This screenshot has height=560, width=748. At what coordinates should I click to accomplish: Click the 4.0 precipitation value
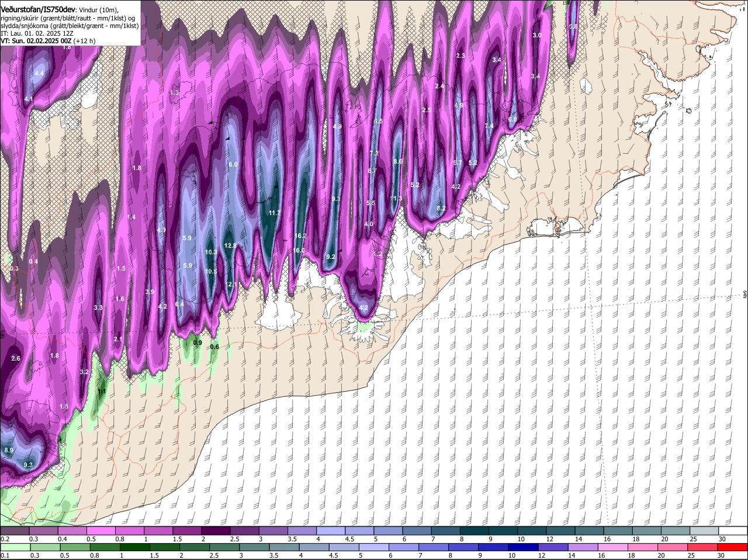pyautogui.click(x=369, y=224)
